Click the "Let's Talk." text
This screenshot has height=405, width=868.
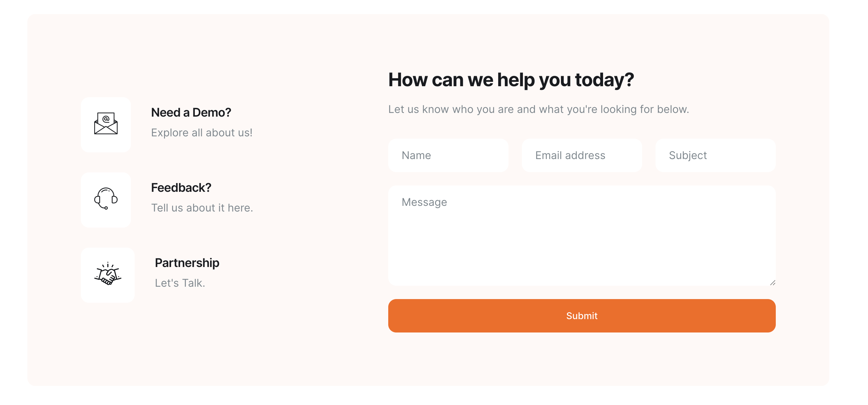tap(180, 283)
